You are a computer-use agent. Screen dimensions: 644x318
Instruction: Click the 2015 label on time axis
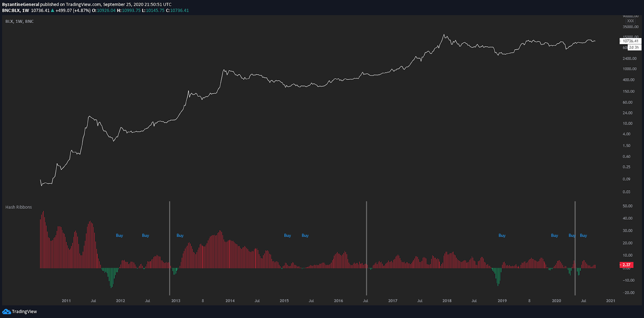(x=284, y=301)
